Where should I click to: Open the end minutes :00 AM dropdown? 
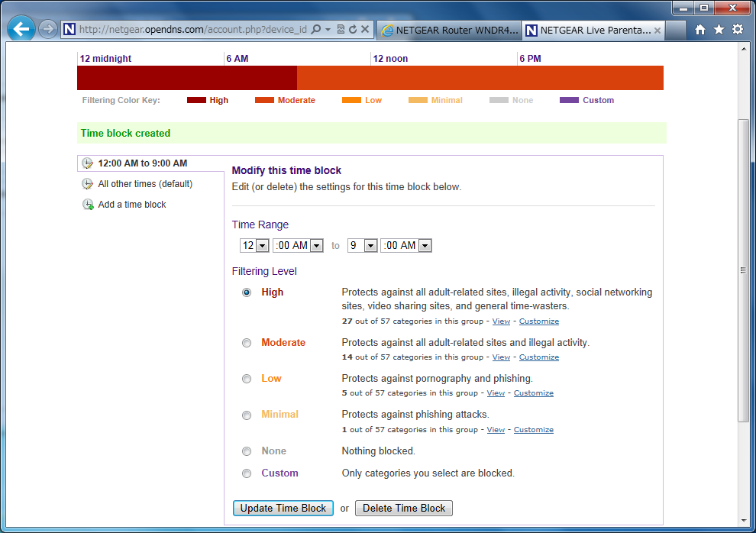406,246
